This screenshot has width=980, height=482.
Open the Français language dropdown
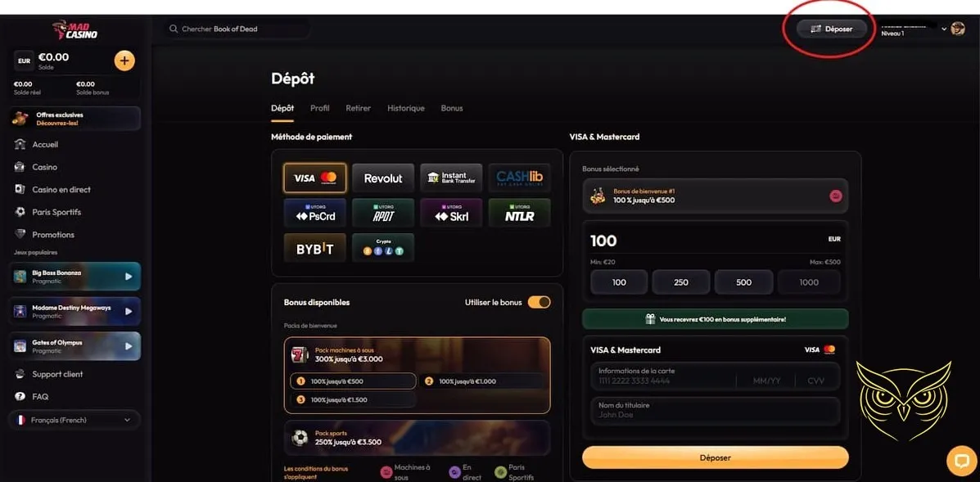(75, 420)
